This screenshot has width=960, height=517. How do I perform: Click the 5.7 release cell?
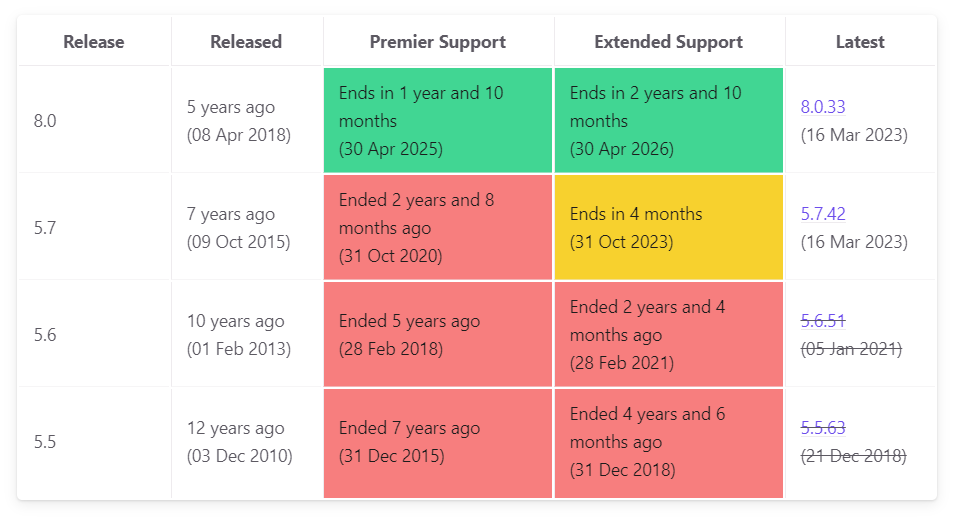[94, 228]
